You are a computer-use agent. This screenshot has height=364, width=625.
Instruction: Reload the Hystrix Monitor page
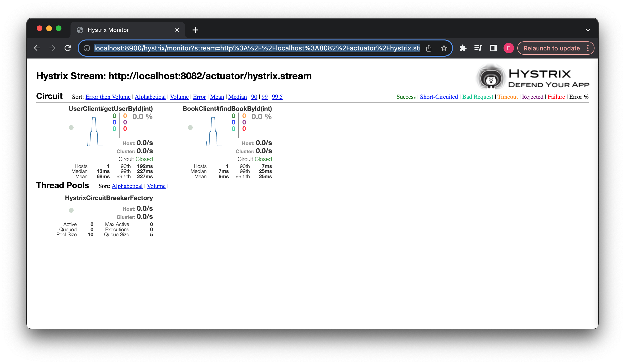point(68,48)
